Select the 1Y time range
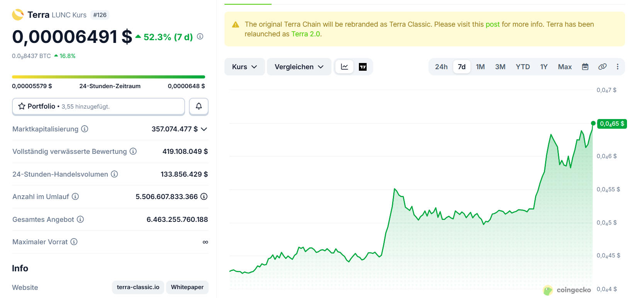Viewport: 644px width, 298px height. pyautogui.click(x=544, y=67)
